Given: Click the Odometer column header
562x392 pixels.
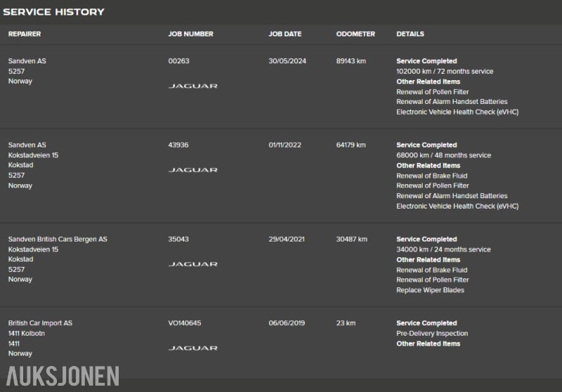Looking at the screenshot, I should pyautogui.click(x=355, y=34).
